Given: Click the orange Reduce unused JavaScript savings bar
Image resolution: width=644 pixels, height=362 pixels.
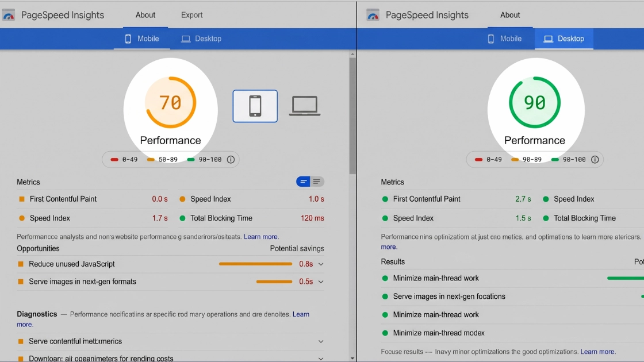Looking at the screenshot, I should (255, 264).
